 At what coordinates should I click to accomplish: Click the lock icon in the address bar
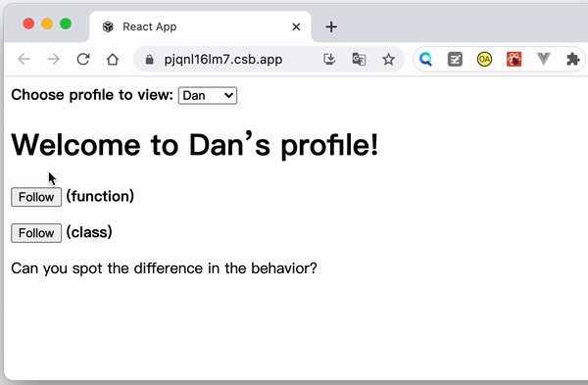coord(149,59)
